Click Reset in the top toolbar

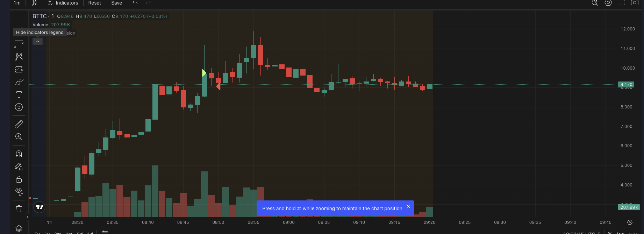[x=94, y=3]
